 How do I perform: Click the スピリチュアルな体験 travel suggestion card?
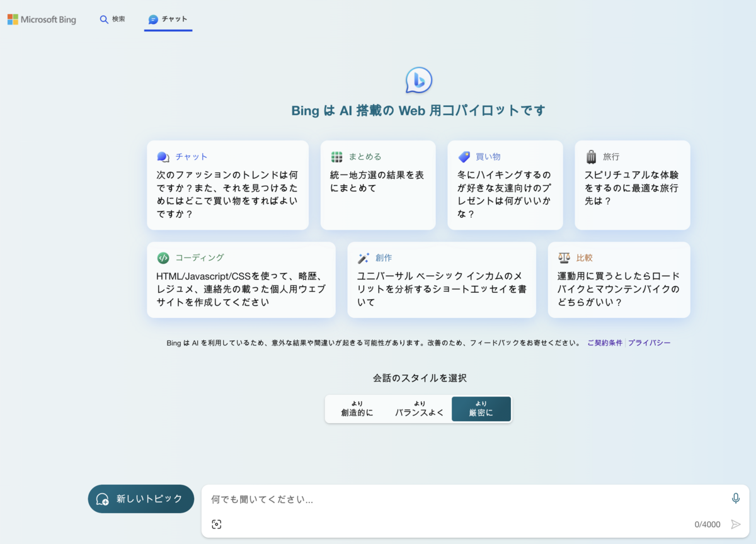tap(633, 185)
